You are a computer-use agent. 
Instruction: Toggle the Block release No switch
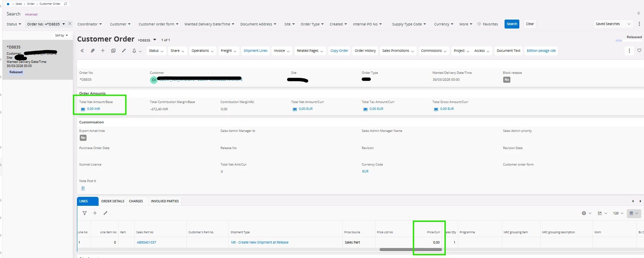click(507, 80)
